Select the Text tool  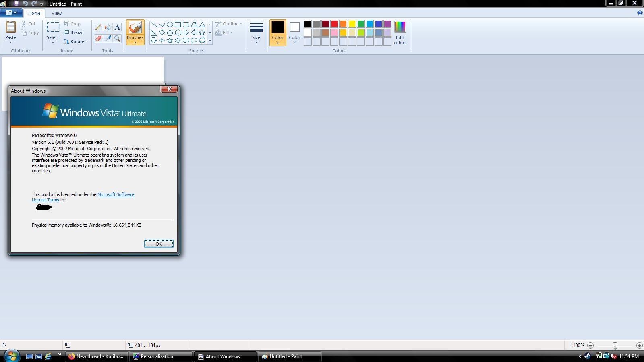pyautogui.click(x=117, y=27)
